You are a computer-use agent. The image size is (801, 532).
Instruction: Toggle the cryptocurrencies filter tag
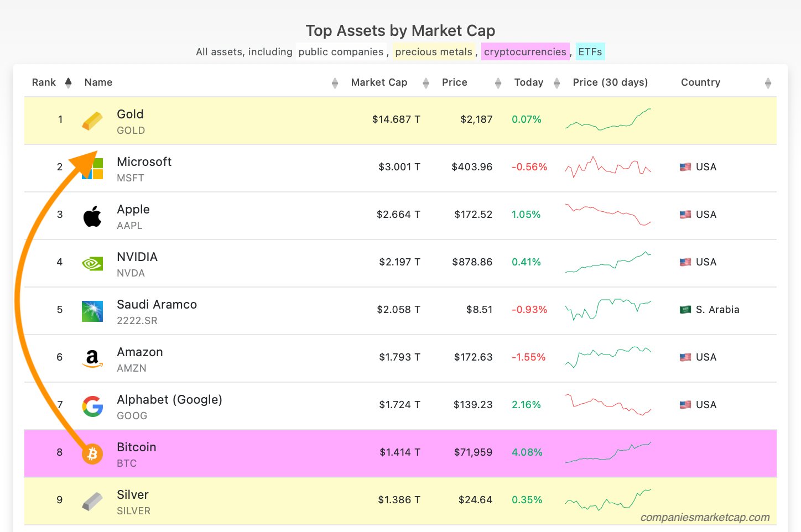pos(525,52)
